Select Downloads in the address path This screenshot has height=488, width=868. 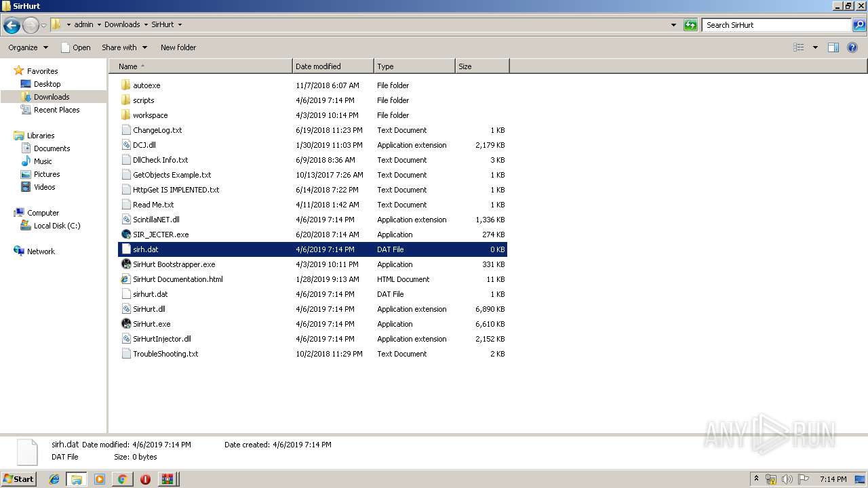coord(122,24)
